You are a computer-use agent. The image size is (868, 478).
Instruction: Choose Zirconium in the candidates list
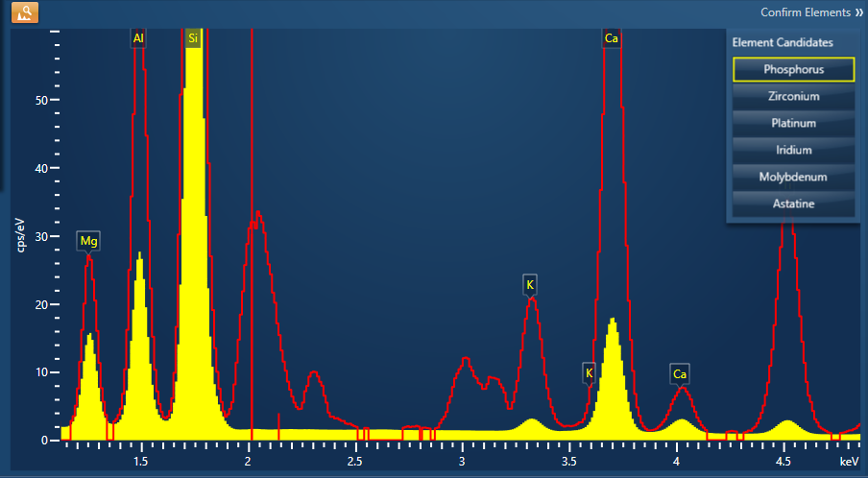tap(792, 97)
